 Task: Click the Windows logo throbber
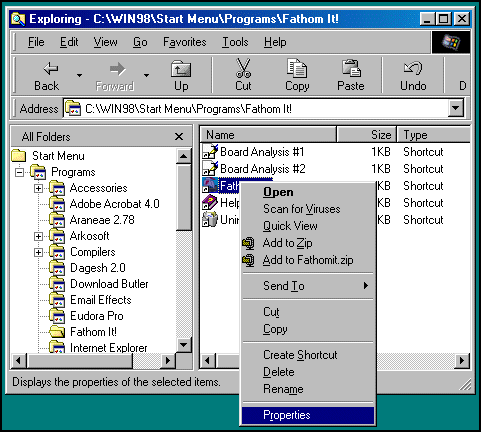click(x=451, y=42)
